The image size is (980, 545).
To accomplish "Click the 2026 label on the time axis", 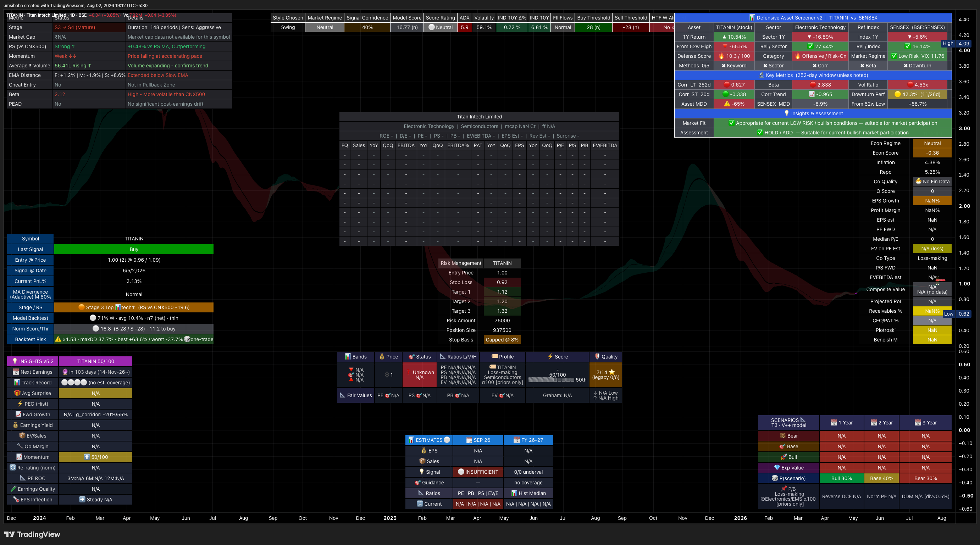I will [740, 518].
